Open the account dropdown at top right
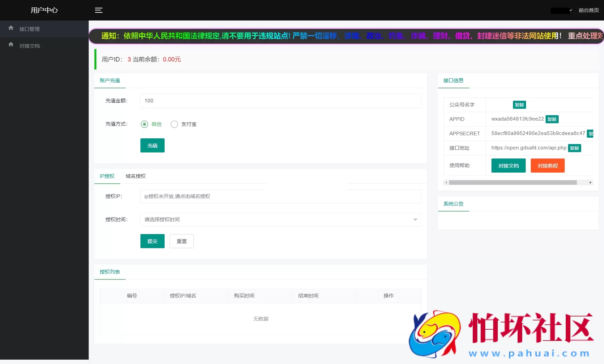This screenshot has width=604, height=364. [561, 10]
